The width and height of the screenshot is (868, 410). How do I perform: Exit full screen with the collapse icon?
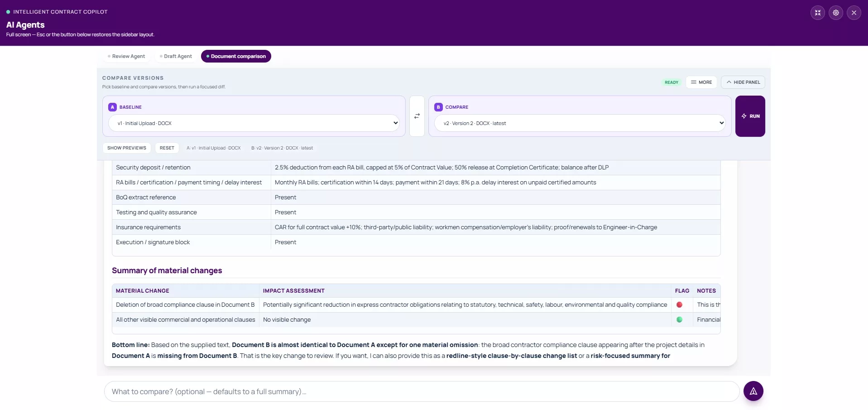818,13
